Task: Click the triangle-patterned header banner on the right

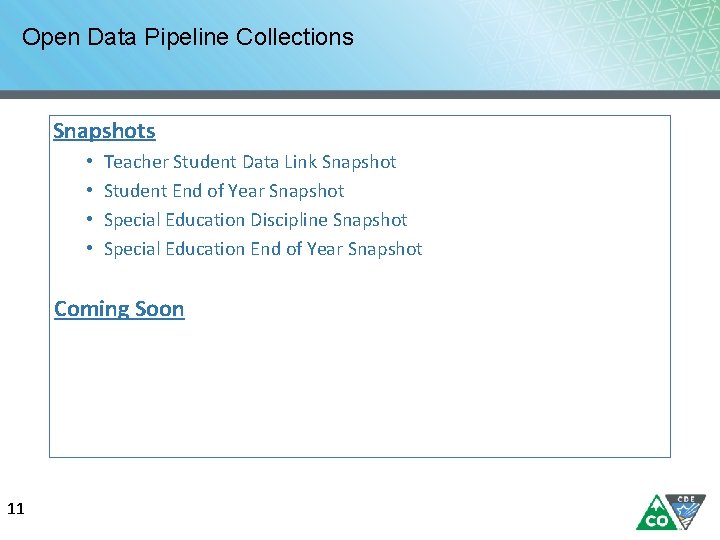Action: pos(600,45)
